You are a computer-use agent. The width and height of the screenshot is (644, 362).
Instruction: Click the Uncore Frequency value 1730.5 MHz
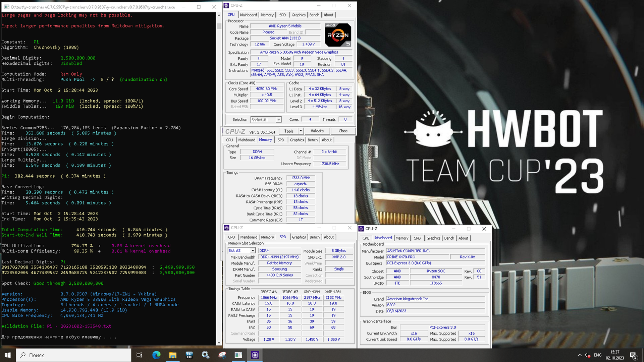pos(329,164)
